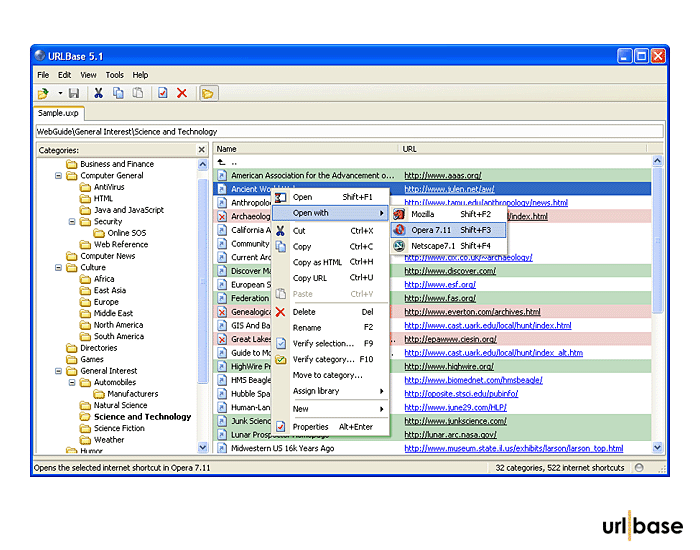Select the Business and Finance folder

[117, 164]
